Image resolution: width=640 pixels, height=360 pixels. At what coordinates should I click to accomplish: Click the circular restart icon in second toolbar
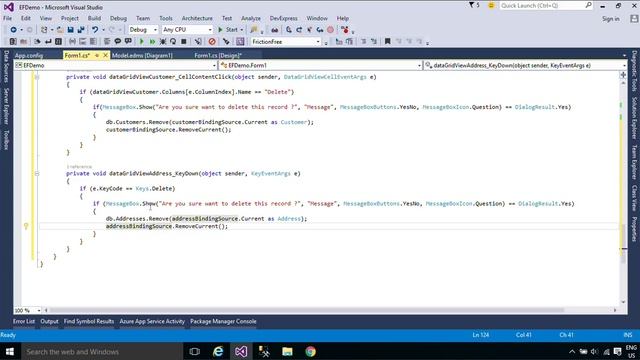173,42
